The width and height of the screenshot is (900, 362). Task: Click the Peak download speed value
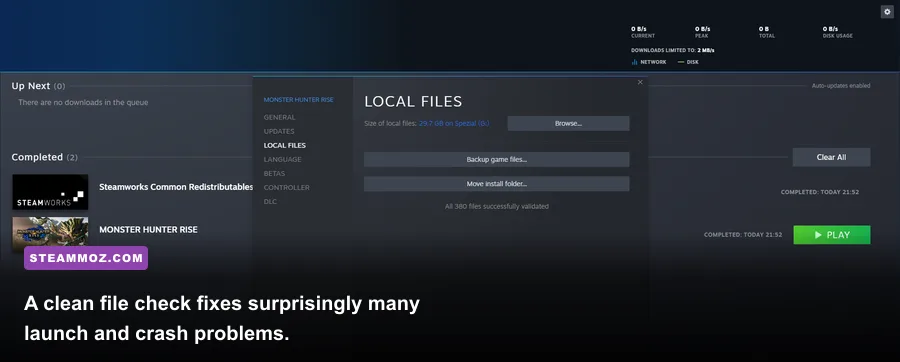[x=702, y=29]
